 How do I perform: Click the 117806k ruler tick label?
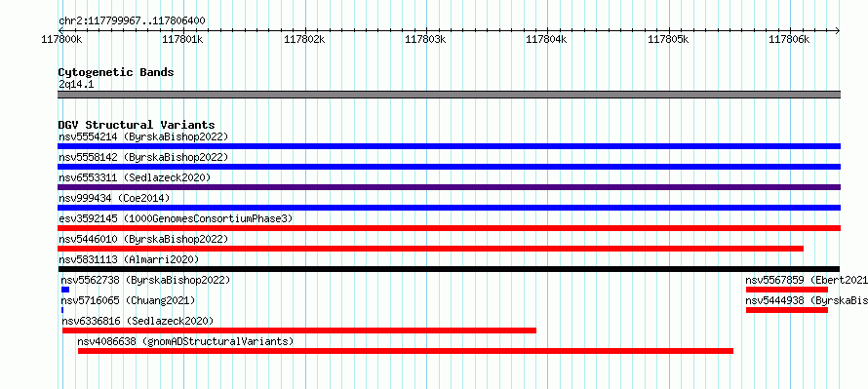pyautogui.click(x=789, y=39)
